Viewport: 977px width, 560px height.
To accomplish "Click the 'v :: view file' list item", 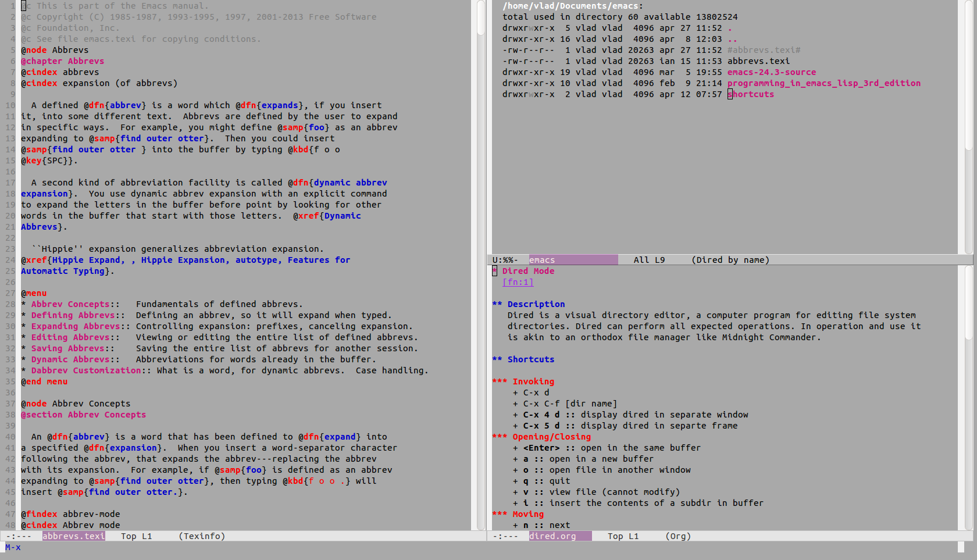I will pos(596,492).
